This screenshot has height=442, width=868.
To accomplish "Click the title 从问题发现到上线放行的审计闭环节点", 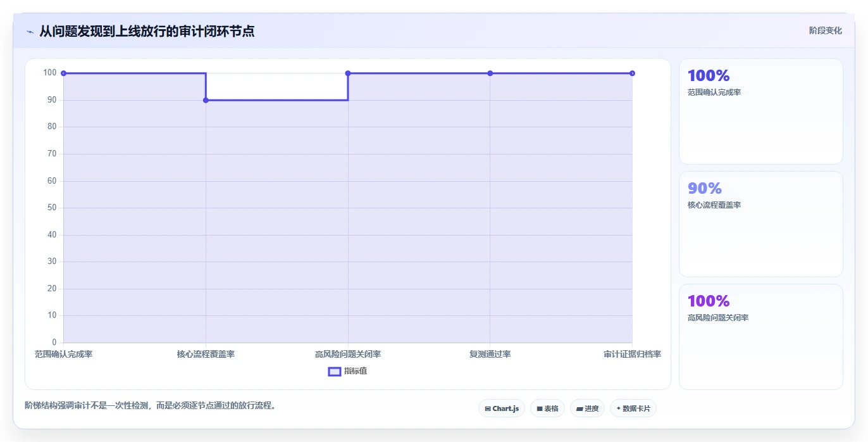I will (x=147, y=31).
